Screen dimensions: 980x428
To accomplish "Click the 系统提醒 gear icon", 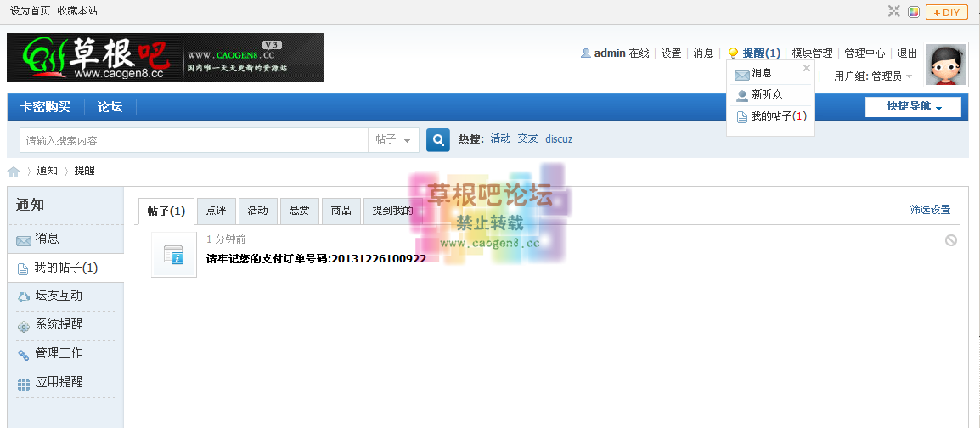I will point(24,326).
